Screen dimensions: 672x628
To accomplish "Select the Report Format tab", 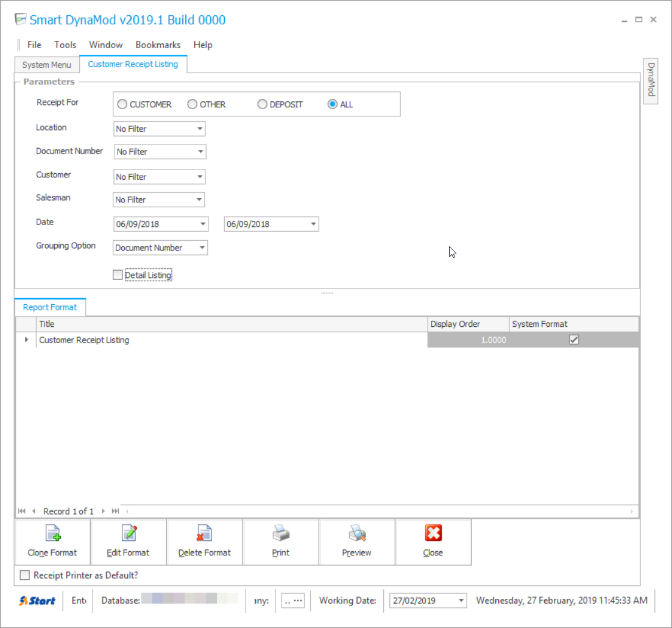I will pos(50,307).
